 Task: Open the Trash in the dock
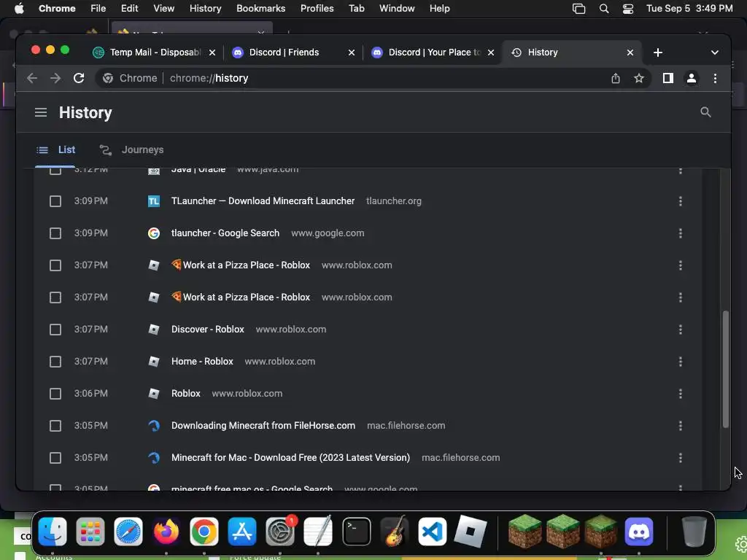click(x=694, y=532)
